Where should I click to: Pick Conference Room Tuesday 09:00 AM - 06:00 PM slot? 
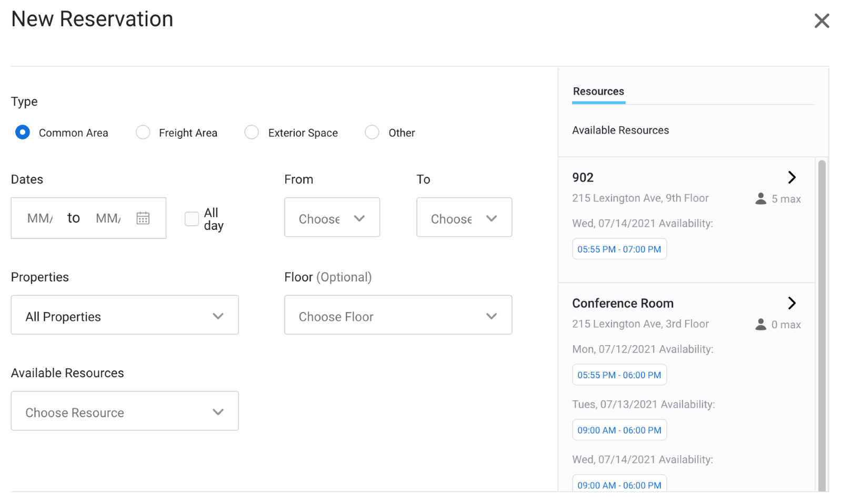click(x=619, y=430)
